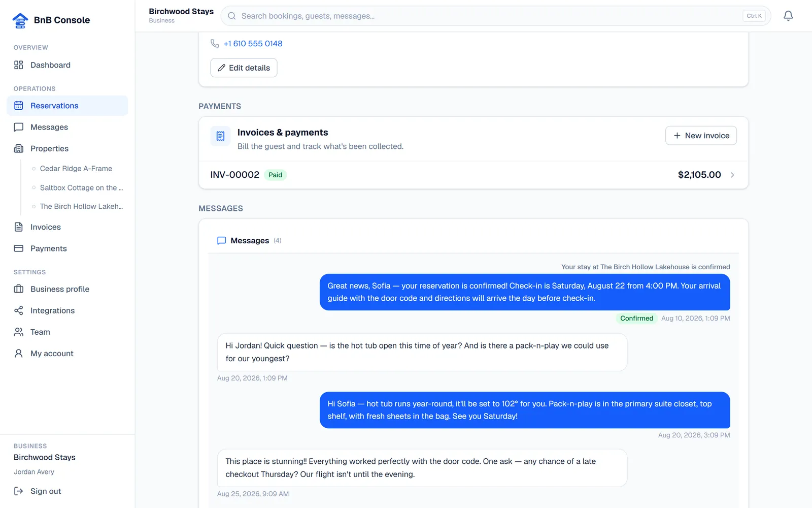Click the Business profile briefcase icon
This screenshot has height=508, width=812.
pyautogui.click(x=19, y=289)
